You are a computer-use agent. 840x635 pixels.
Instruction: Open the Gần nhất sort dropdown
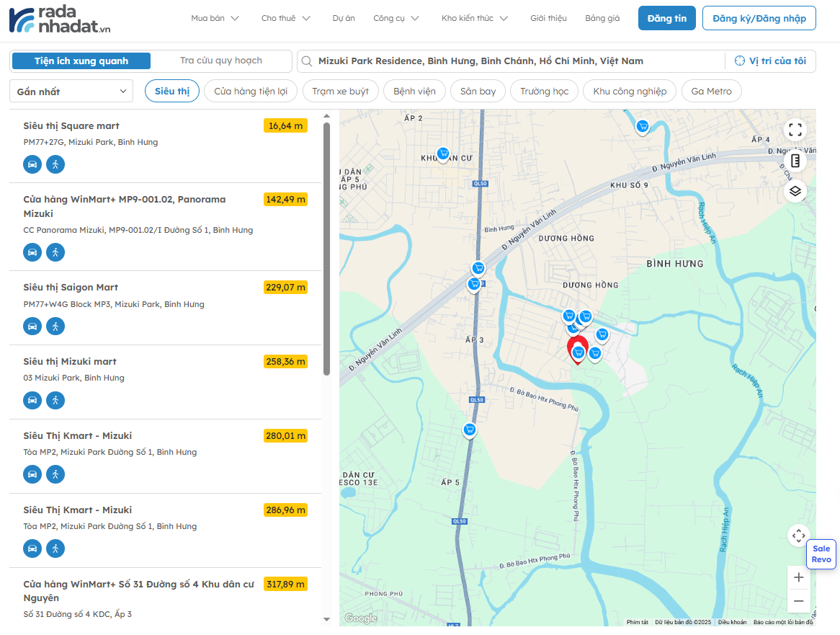(x=71, y=92)
